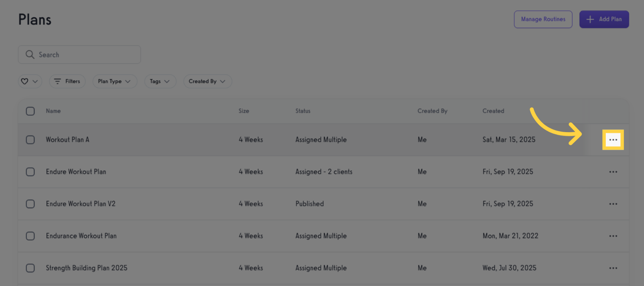644x286 pixels.
Task: Tick the Strength Building Plan 2025 checkbox
Action: pos(30,268)
